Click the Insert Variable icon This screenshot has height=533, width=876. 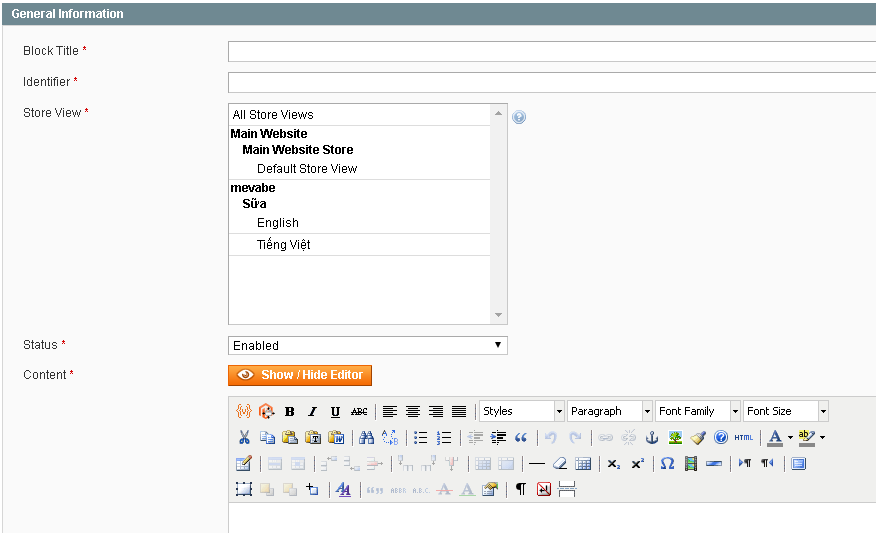[x=243, y=411]
